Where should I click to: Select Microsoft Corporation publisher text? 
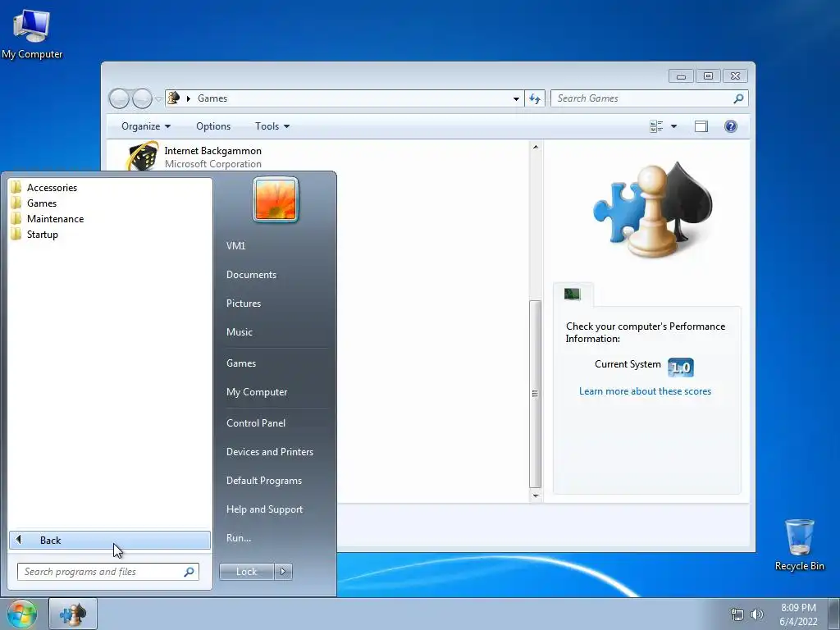click(x=212, y=164)
